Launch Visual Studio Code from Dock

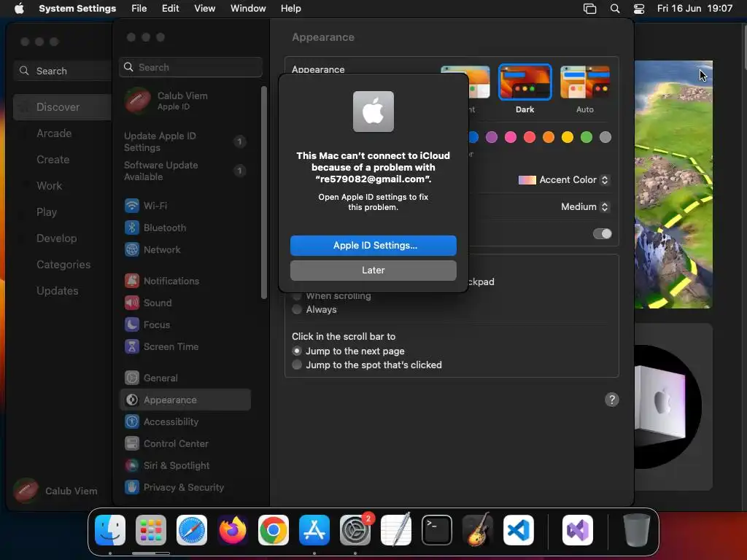pos(519,530)
